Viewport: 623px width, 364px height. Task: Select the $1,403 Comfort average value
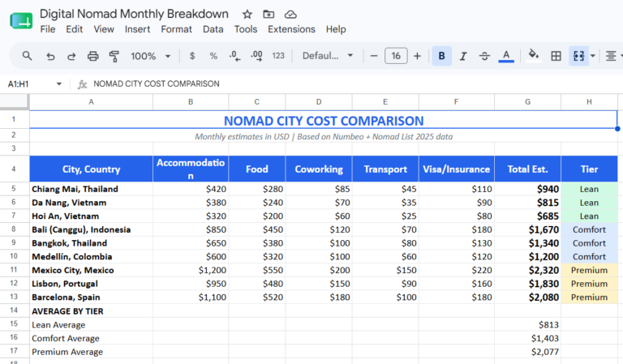[527, 338]
